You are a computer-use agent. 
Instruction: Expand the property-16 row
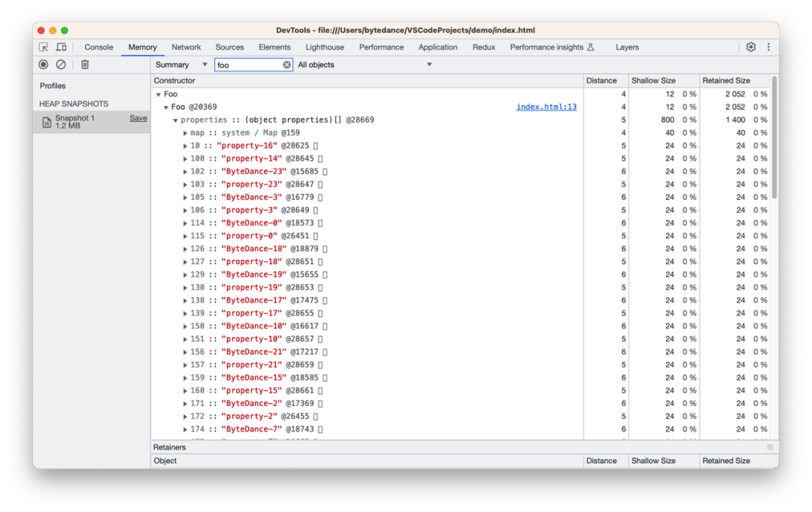(185, 146)
